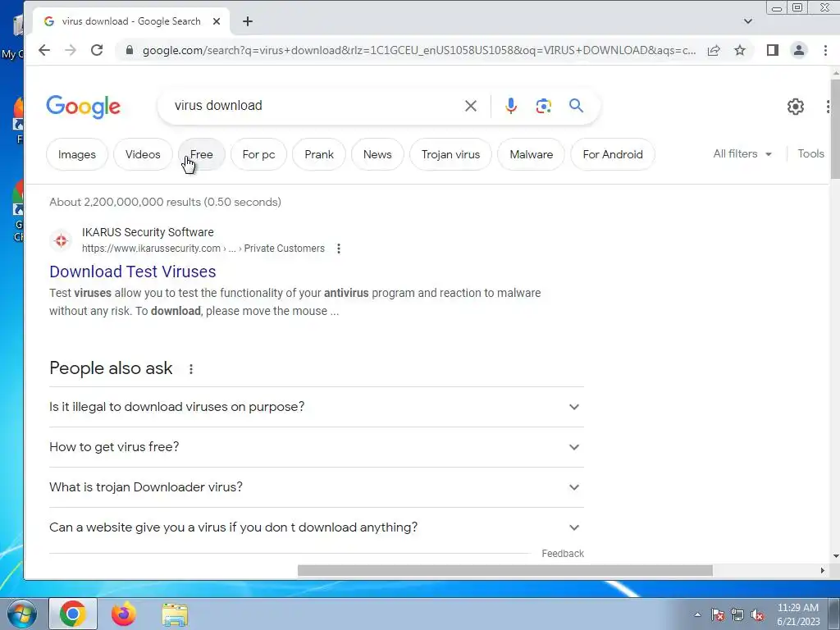Click IKARUS Security Software site name

(x=148, y=232)
